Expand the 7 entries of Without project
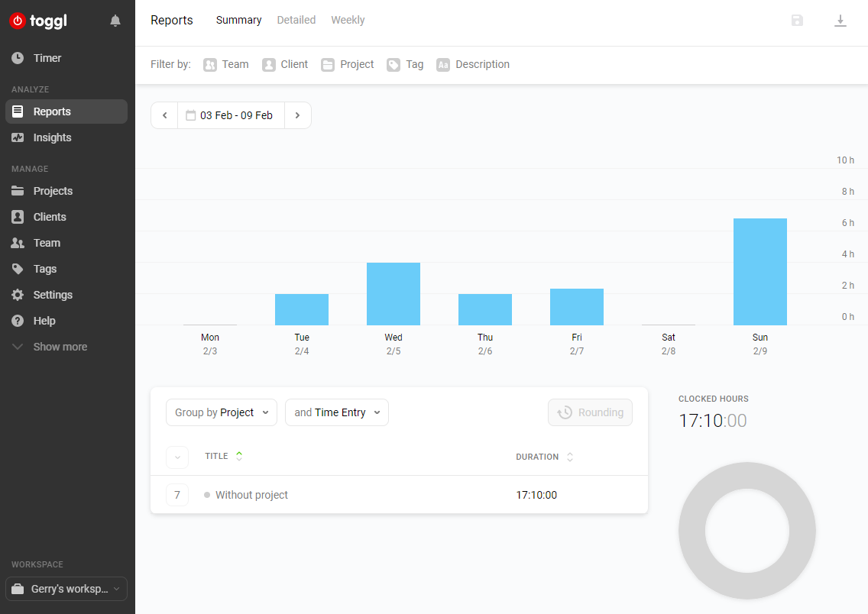Image resolution: width=868 pixels, height=614 pixels. [x=177, y=495]
